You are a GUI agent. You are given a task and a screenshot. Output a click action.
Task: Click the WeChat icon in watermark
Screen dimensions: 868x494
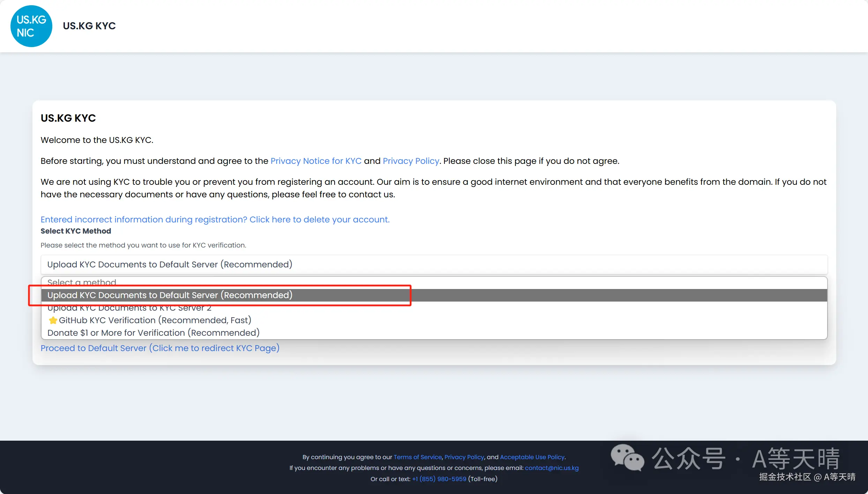[627, 457]
